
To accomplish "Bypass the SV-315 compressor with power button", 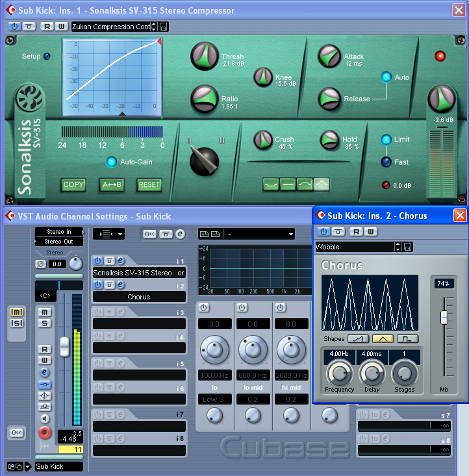I will (14, 27).
